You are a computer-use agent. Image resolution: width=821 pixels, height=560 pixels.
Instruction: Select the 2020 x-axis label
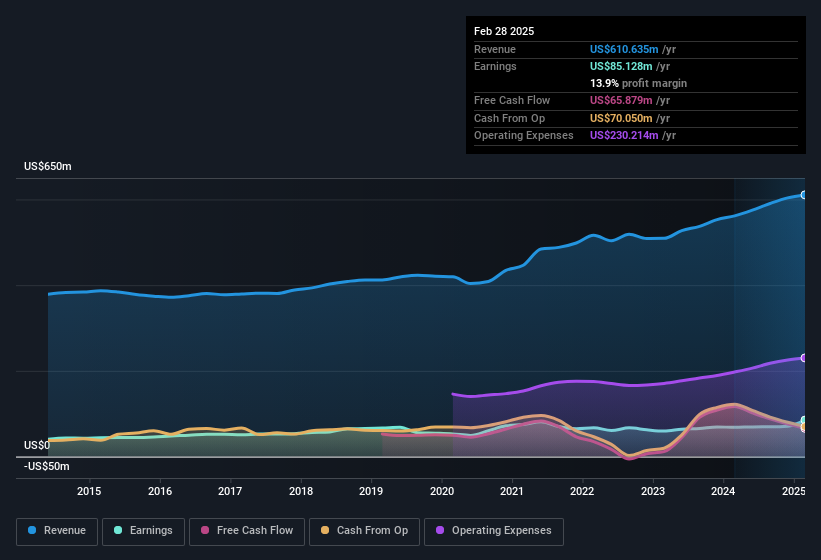[x=441, y=491]
